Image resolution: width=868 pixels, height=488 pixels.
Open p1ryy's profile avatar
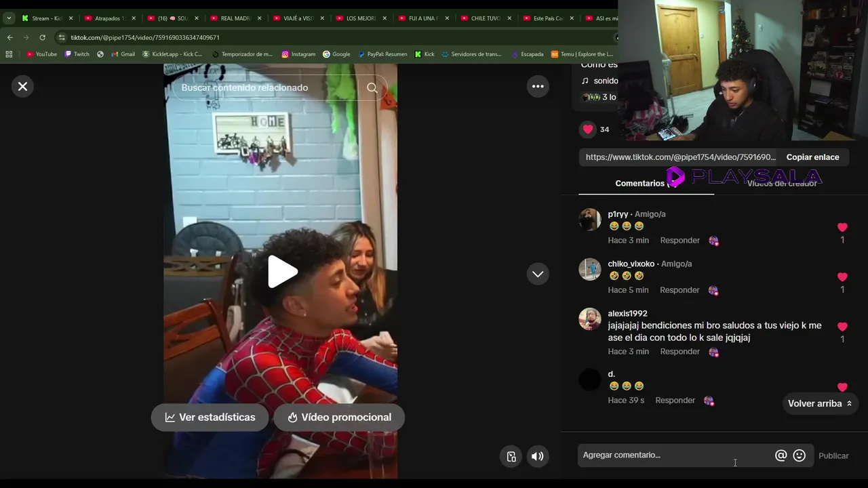click(590, 220)
